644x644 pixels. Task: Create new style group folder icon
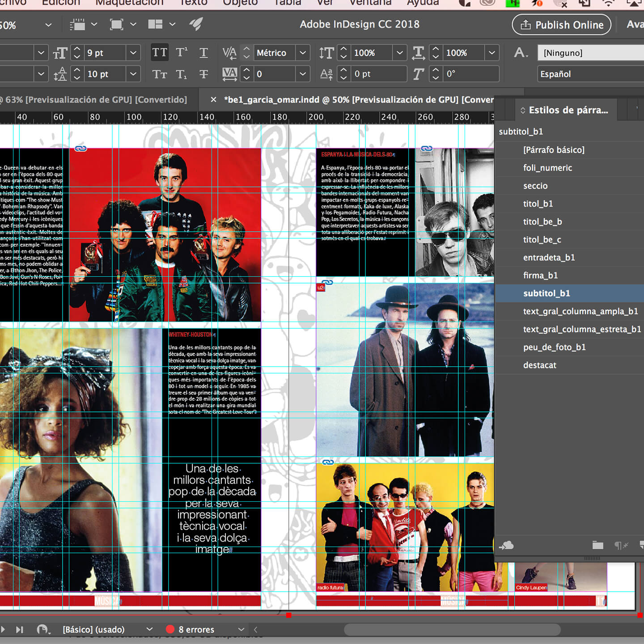point(597,545)
